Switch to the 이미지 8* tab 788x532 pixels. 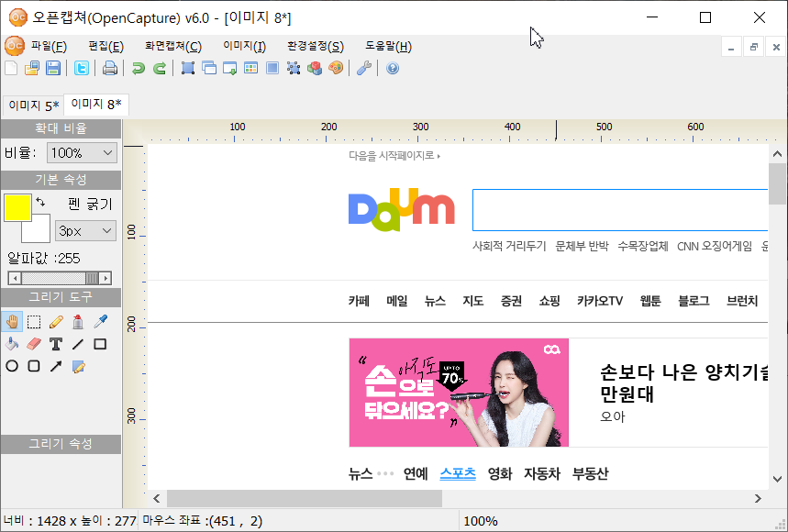tap(96, 104)
